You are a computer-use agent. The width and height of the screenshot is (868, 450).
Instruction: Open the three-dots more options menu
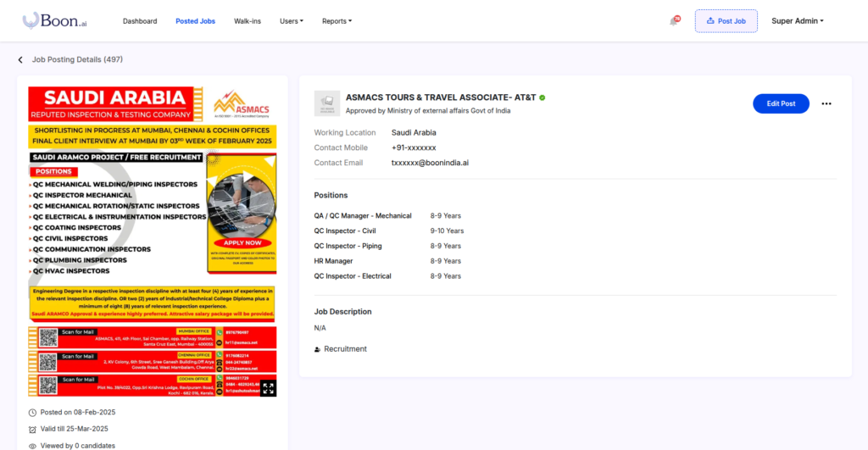pos(826,103)
